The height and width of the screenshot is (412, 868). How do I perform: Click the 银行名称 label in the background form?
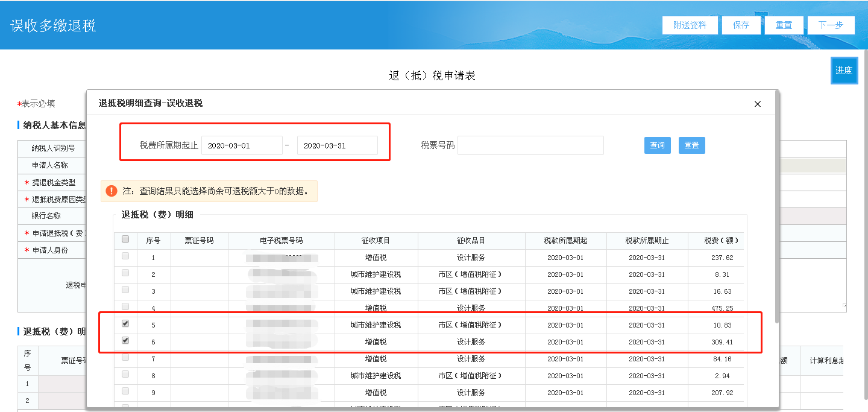click(x=46, y=216)
